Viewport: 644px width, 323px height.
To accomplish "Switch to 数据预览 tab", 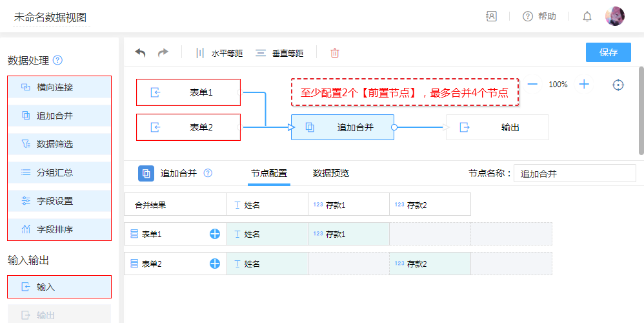I will click(331, 173).
